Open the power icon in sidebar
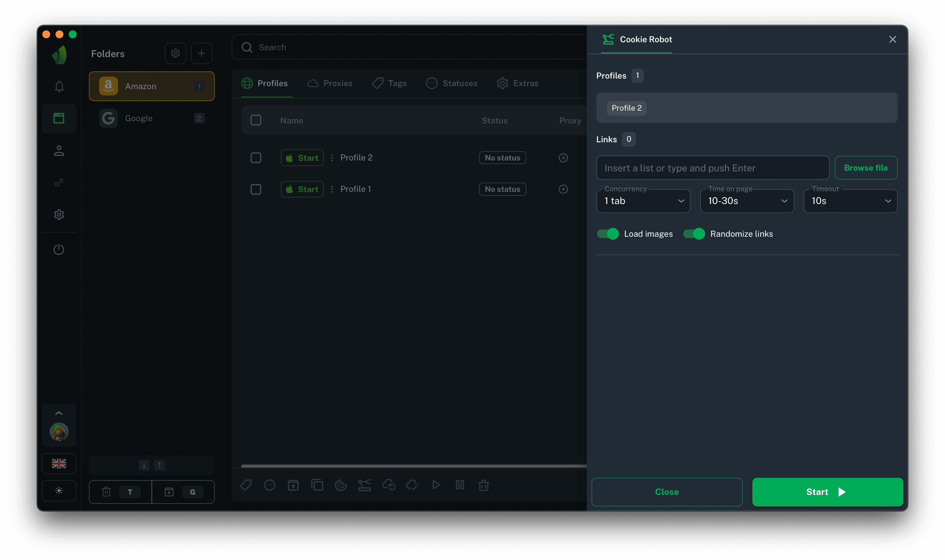Image resolution: width=945 pixels, height=560 pixels. [59, 249]
